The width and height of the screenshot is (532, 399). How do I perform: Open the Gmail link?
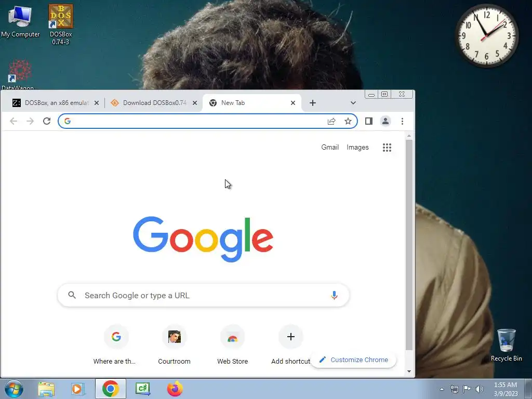(330, 147)
